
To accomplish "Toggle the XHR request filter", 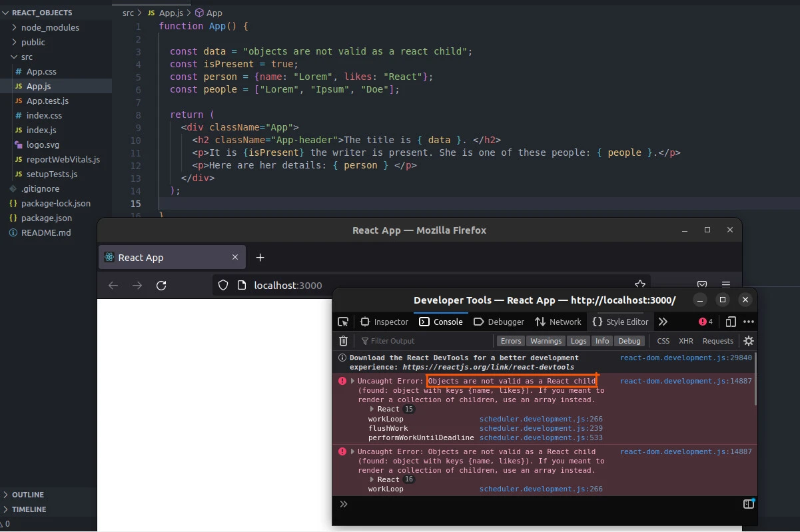I will (685, 341).
